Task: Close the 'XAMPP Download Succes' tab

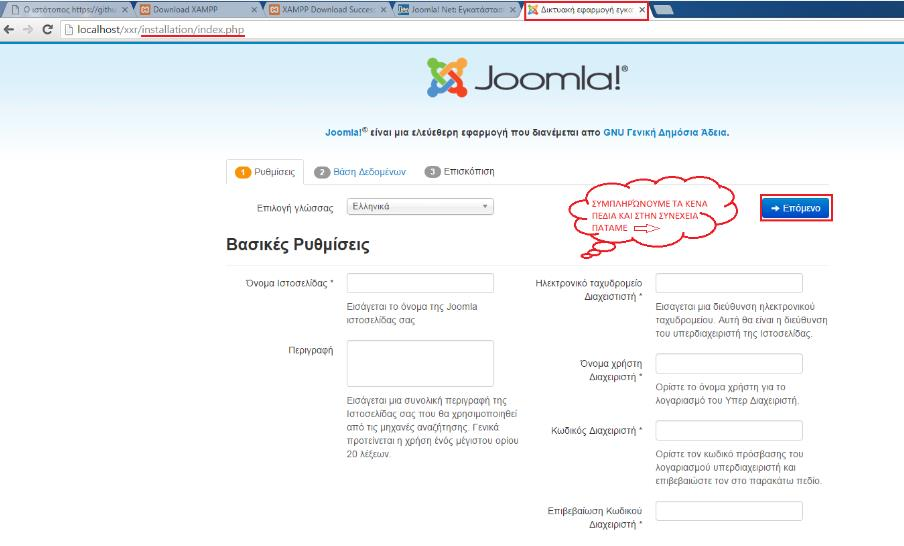Action: (x=383, y=10)
